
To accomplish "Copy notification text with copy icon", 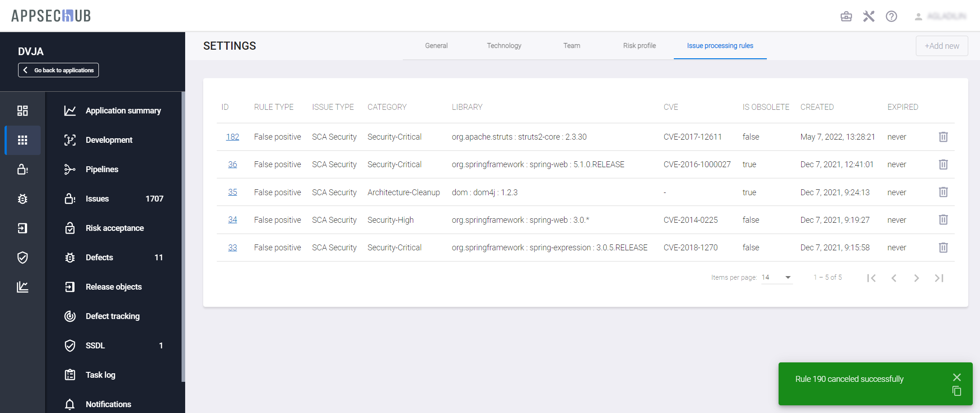I will point(957,391).
